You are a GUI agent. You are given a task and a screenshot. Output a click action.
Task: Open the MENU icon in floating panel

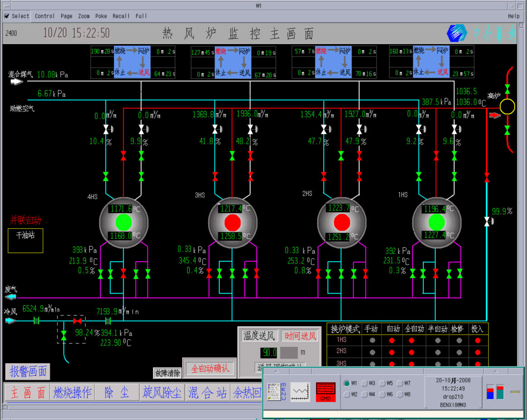pyautogui.click(x=276, y=391)
